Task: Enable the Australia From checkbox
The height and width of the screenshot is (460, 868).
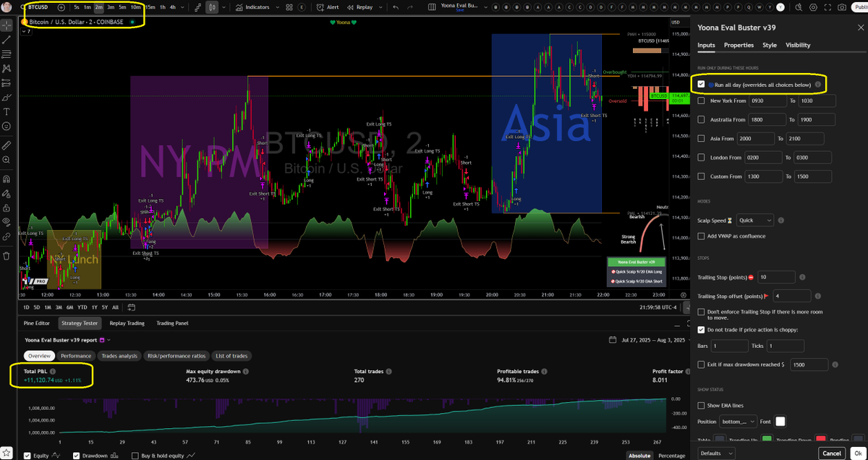Action: tap(701, 119)
